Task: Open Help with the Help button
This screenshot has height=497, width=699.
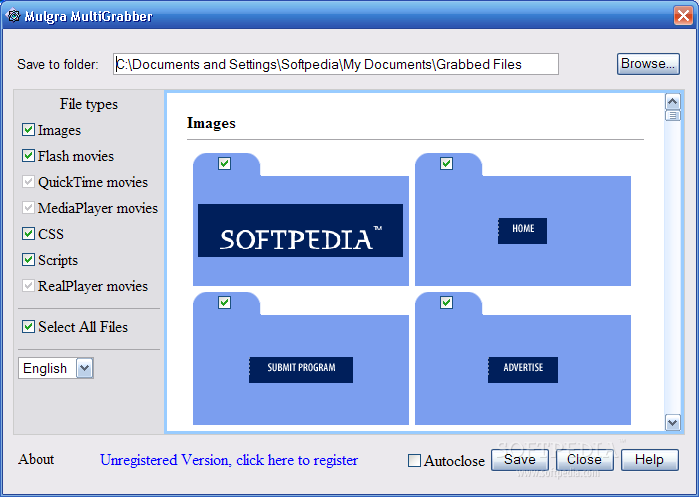Action: (x=650, y=460)
